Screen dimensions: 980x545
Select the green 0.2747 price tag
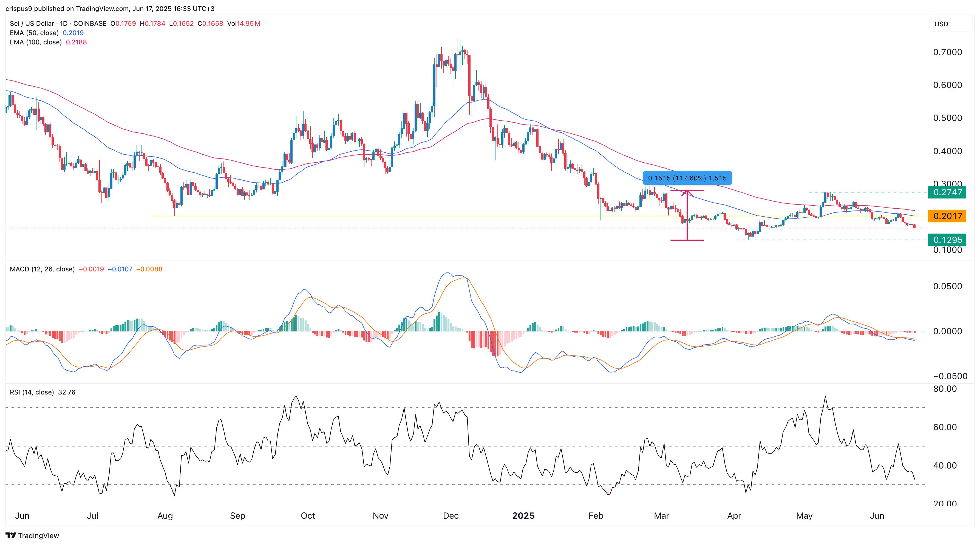click(x=947, y=192)
